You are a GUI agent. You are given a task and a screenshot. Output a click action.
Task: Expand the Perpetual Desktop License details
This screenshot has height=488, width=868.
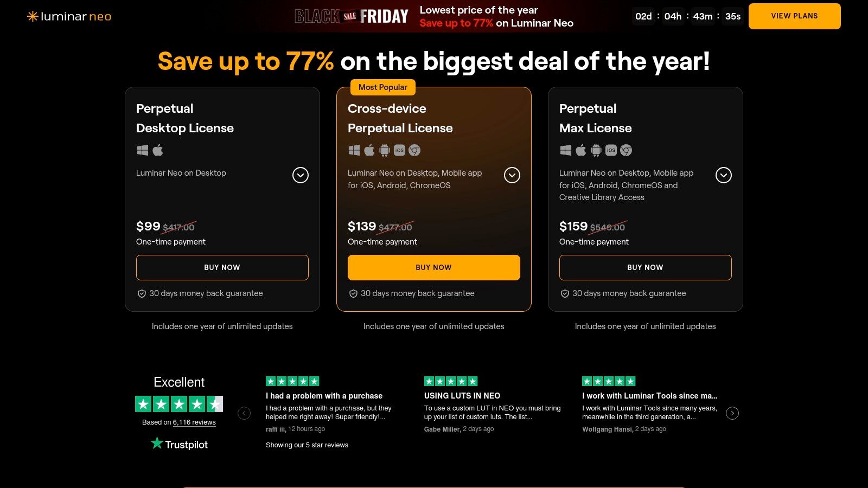301,175
